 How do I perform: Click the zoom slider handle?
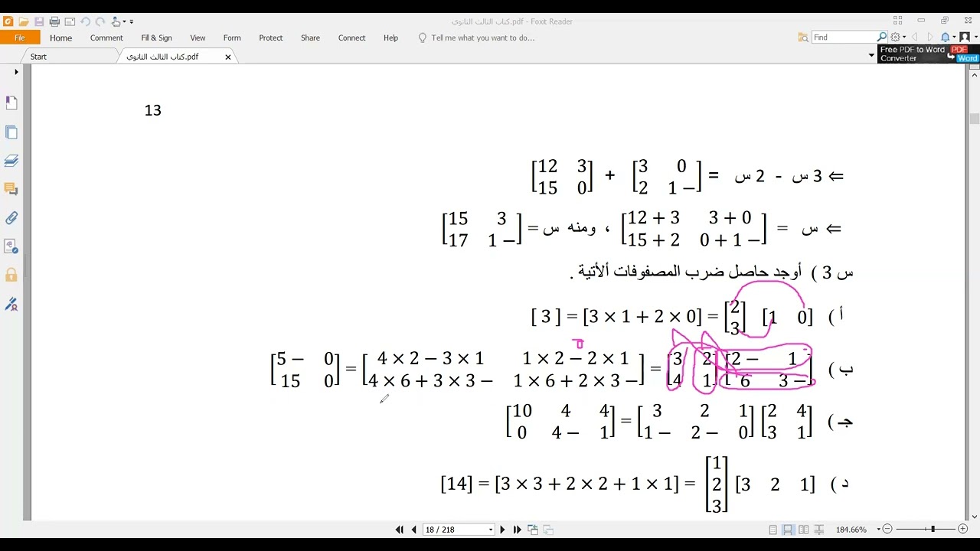point(933,530)
